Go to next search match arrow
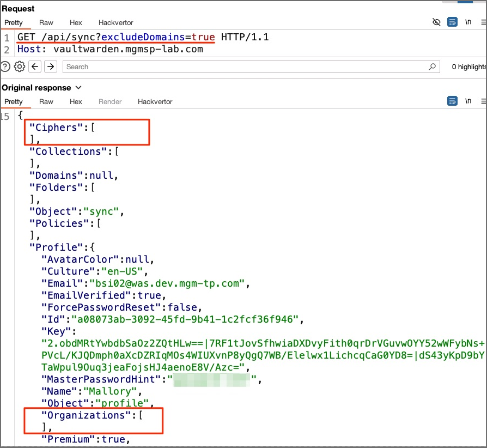The height and width of the screenshot is (448, 487). tap(51, 66)
